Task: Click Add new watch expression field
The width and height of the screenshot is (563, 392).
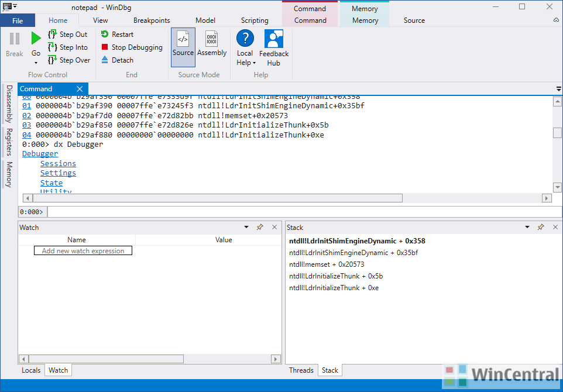Action: tap(83, 250)
